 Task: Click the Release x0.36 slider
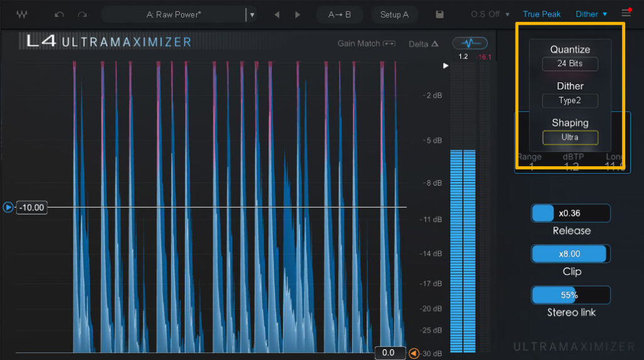(570, 213)
